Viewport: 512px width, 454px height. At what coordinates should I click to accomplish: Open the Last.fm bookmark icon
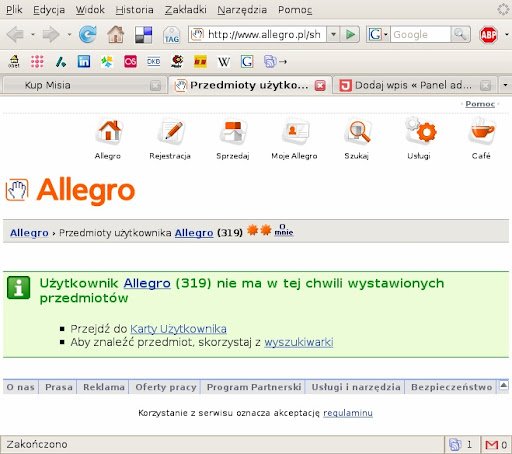(130, 62)
